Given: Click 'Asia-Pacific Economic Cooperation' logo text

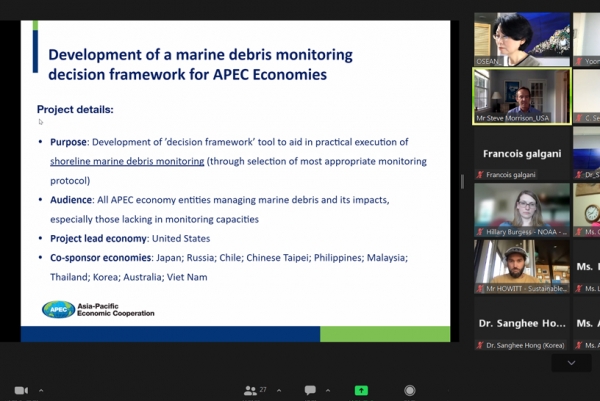Looking at the screenshot, I should point(116,310).
